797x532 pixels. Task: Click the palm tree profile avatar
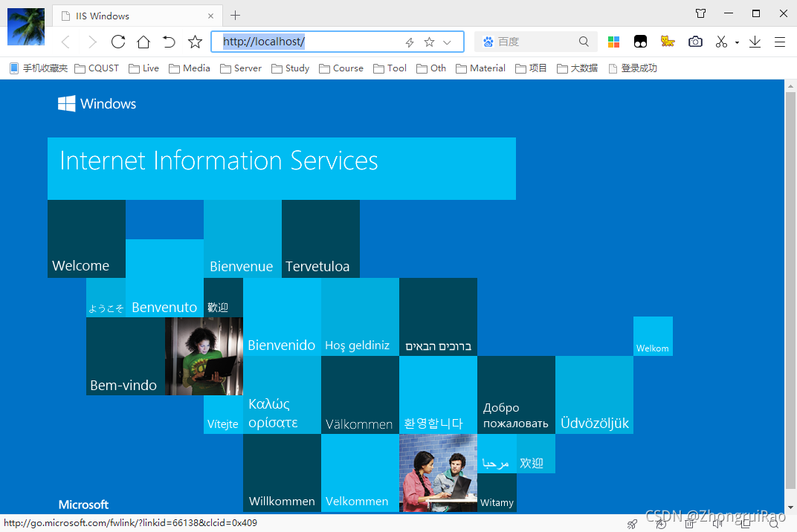26,27
